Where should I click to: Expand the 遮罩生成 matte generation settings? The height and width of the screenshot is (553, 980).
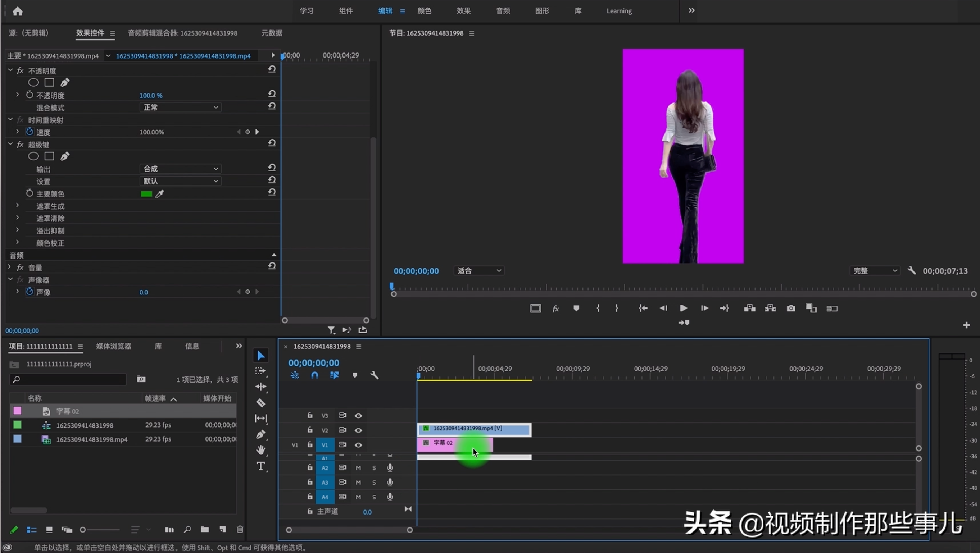[x=18, y=206]
